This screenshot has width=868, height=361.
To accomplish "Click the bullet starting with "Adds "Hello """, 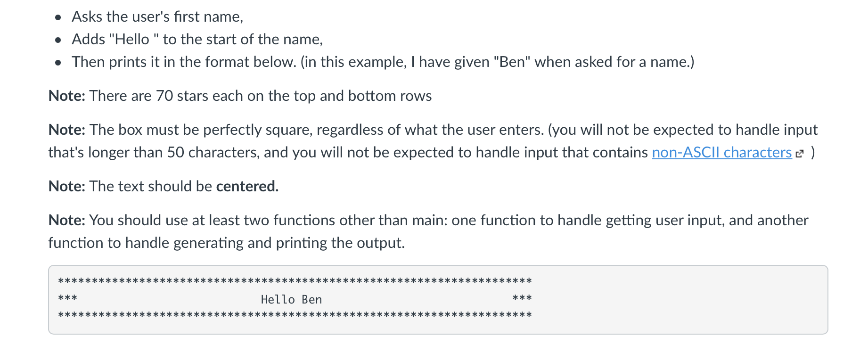I will point(197,40).
